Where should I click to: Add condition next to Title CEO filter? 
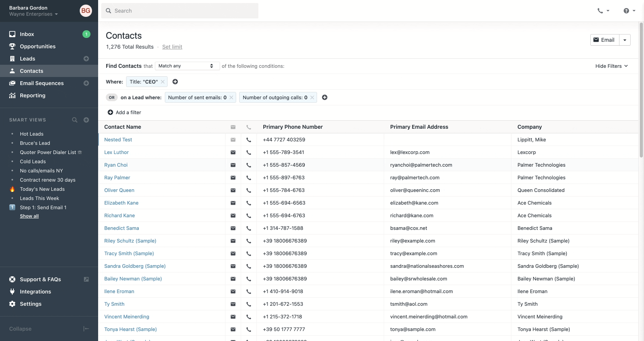click(175, 82)
